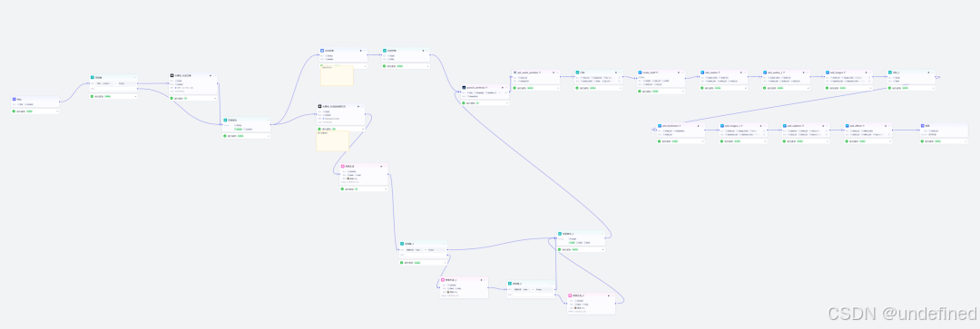Screen dimensions: 980x329
Task: Click the 图像生成_2 node's pink icon
Action: click(571, 295)
